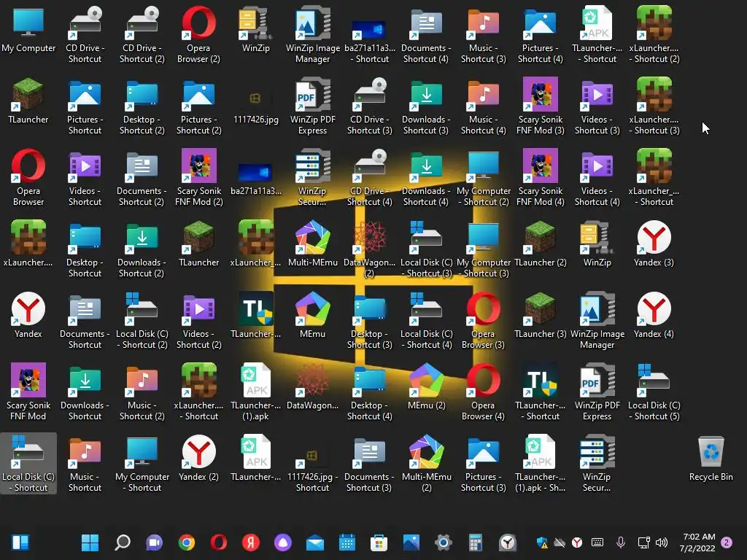Open Settings gear on the taskbar
The image size is (747, 560).
click(x=443, y=542)
